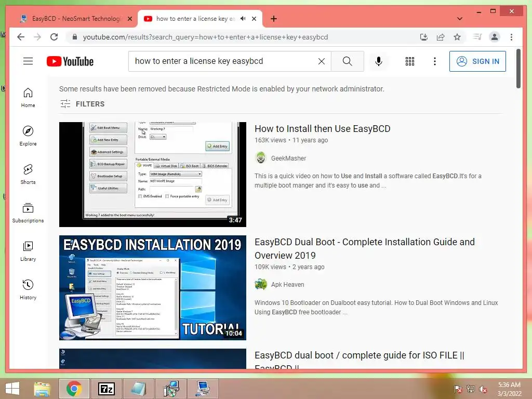Viewport: 532px width, 399px height.
Task: Open Library in the sidebar
Action: (28, 251)
